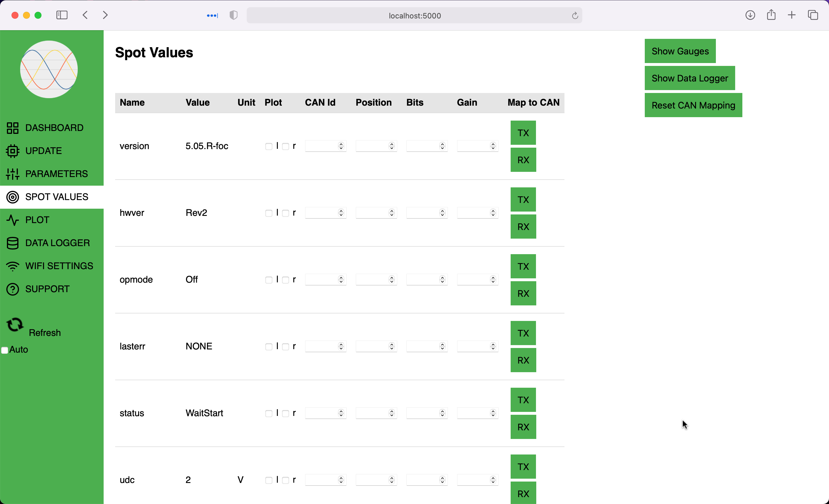Click the Dashboard grid icon in sidebar

[x=12, y=128]
